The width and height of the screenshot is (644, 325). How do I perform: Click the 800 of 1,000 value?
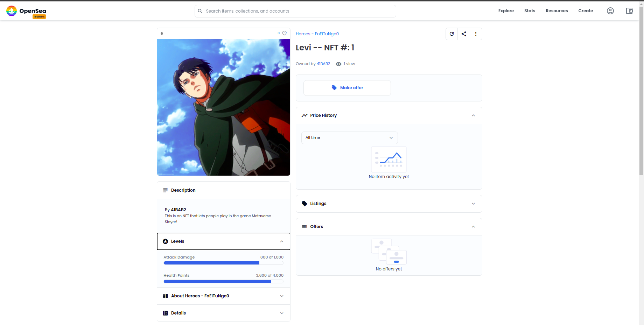pos(272,257)
